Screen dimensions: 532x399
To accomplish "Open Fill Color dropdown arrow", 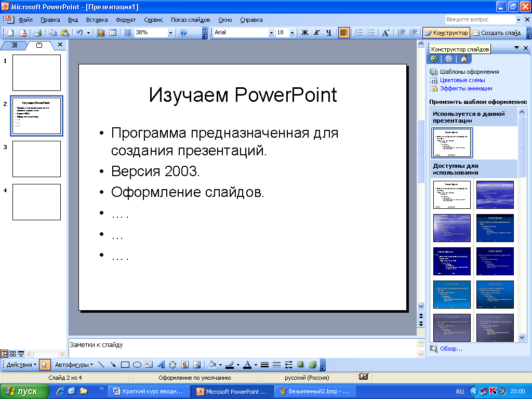I will point(220,365).
